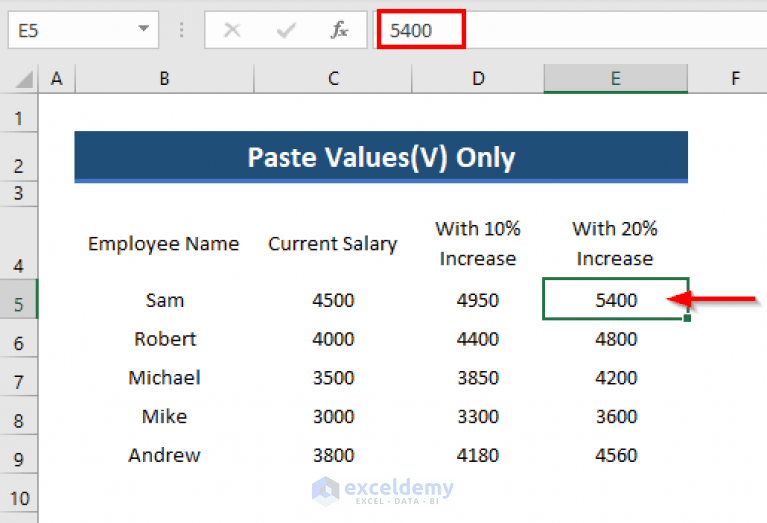Screen dimensions: 767x523
Task: Select row 10 header
Action: (19, 493)
